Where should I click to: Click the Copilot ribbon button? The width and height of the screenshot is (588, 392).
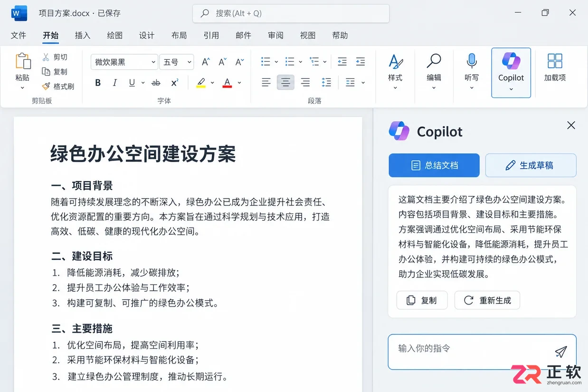coord(511,72)
